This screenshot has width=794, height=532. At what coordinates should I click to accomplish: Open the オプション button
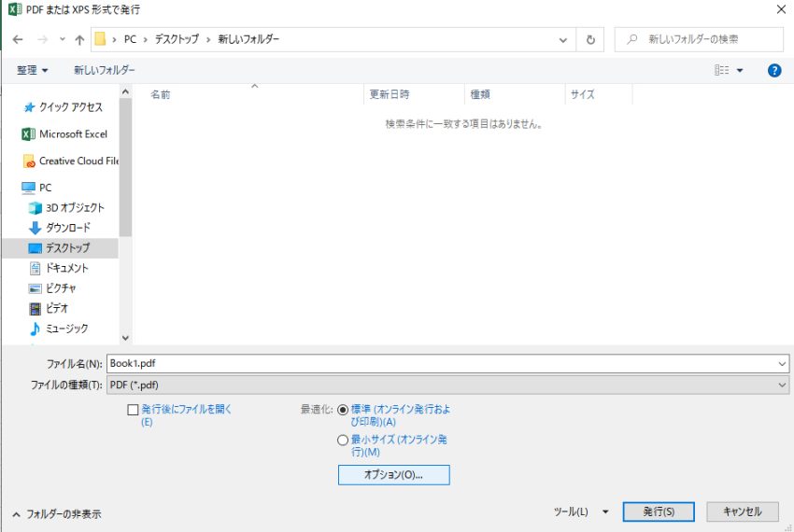393,475
